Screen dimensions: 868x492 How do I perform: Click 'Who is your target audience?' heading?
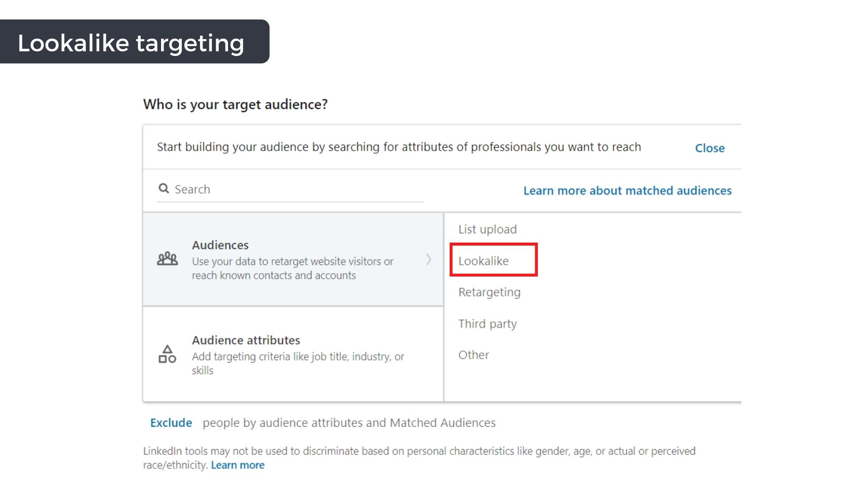(x=236, y=104)
